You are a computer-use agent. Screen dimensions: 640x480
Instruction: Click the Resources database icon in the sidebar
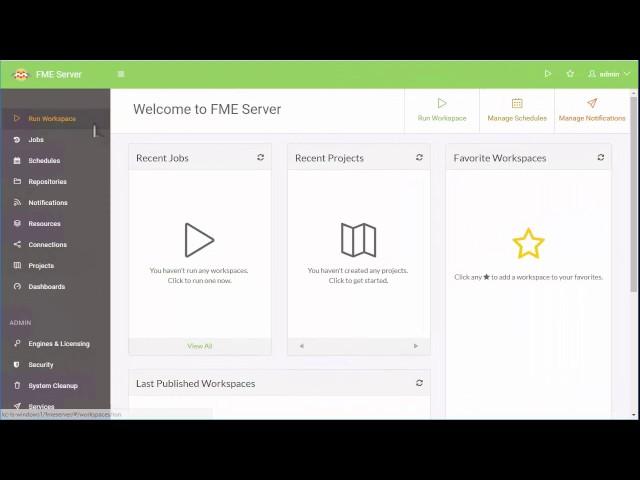click(17, 223)
